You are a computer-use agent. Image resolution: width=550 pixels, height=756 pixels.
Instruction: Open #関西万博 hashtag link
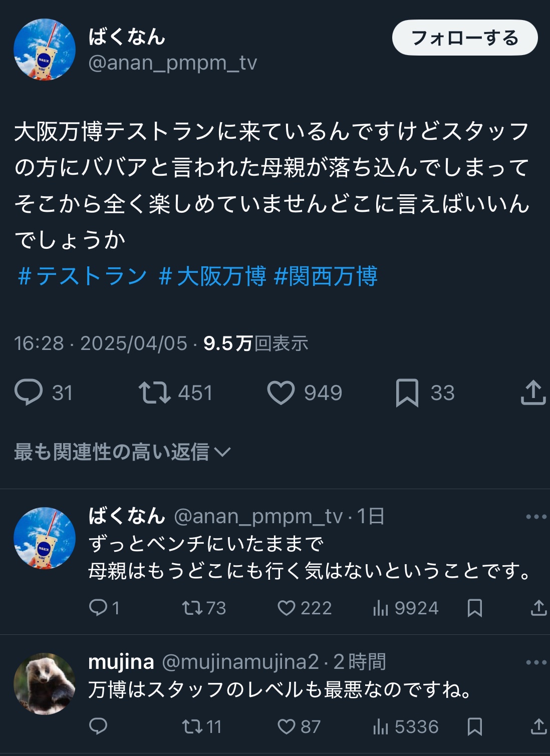(x=326, y=276)
